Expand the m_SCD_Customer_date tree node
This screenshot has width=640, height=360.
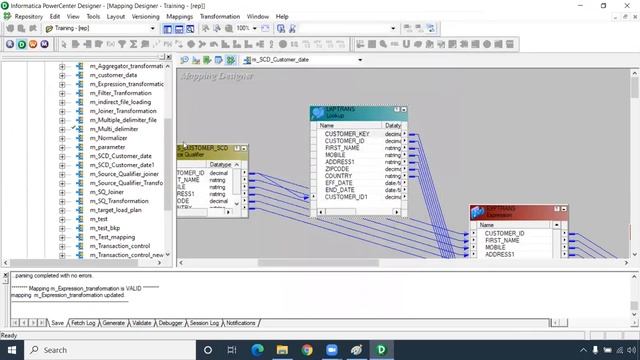coord(62,156)
